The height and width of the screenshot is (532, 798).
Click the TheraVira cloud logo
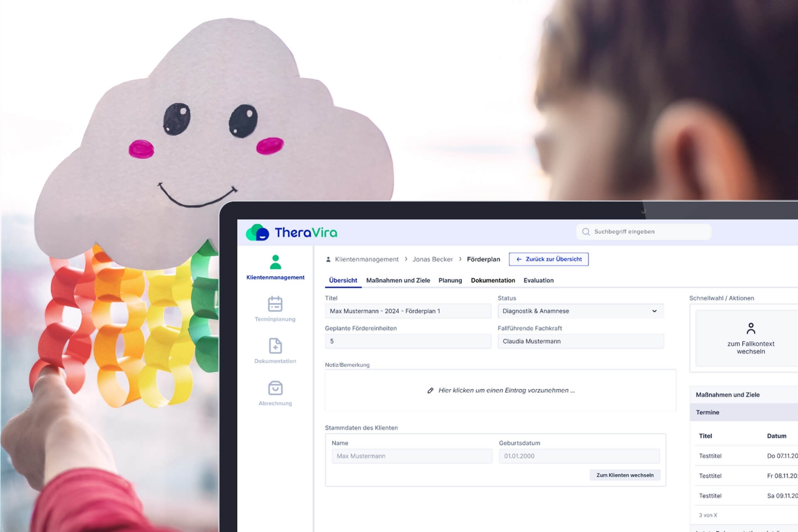coord(257,232)
